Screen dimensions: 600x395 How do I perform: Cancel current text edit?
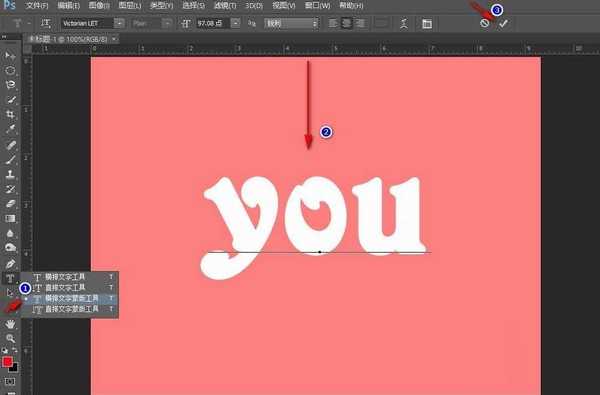click(x=484, y=23)
